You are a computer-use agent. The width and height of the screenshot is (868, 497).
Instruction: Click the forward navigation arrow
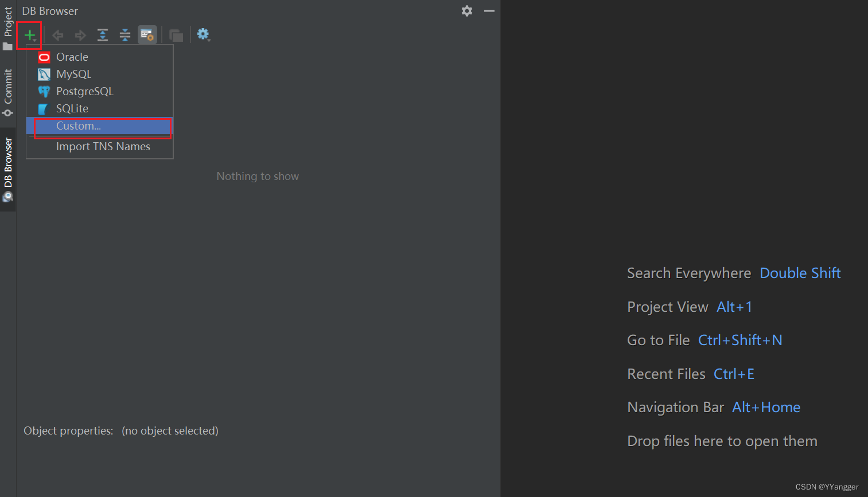tap(80, 35)
